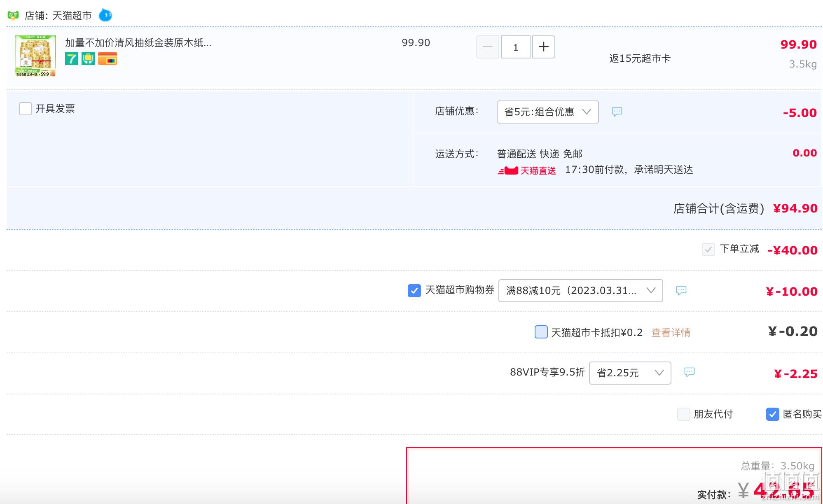Uncheck the 匿名购买 checkbox
This screenshot has width=823, height=504.
pos(772,414)
